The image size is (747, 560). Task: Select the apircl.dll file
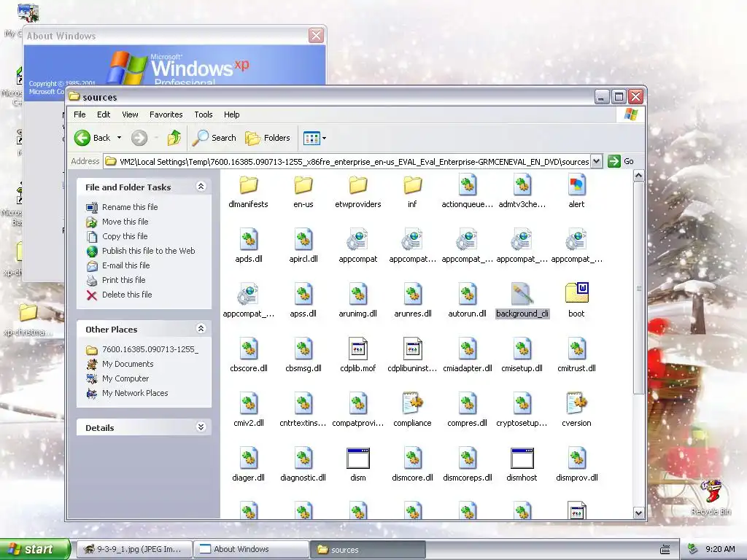pos(303,246)
